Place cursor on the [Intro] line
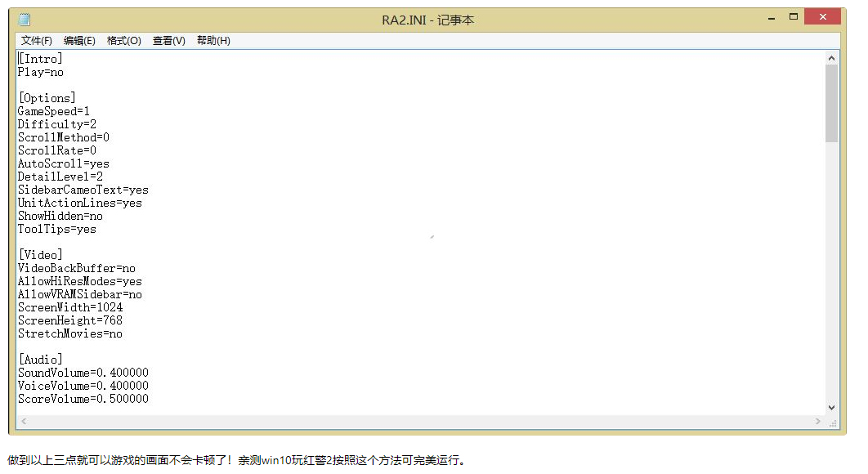 point(39,58)
